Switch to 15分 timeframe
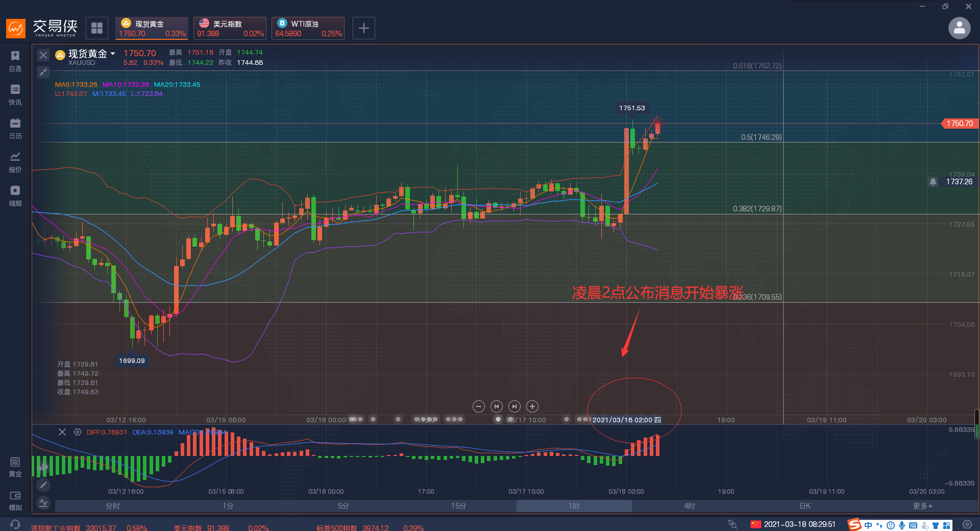 click(x=459, y=506)
